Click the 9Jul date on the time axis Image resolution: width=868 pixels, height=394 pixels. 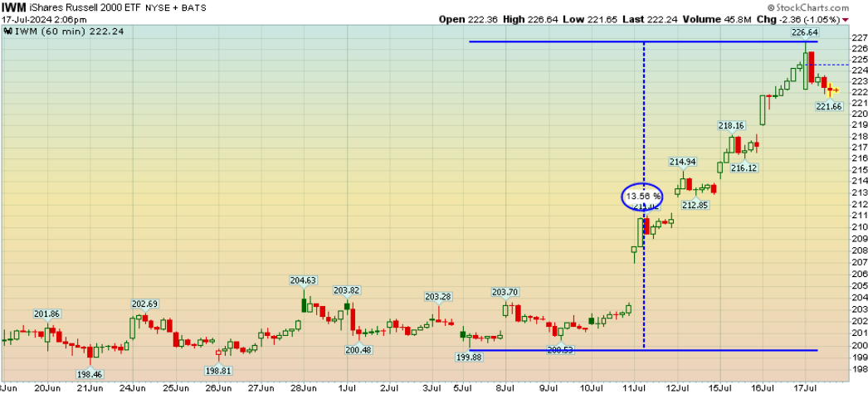pyautogui.click(x=549, y=387)
